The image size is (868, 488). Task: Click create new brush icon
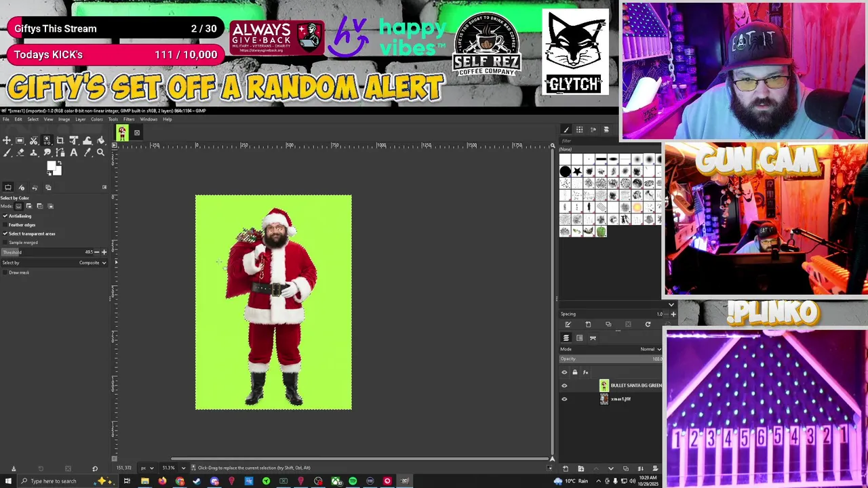pyautogui.click(x=588, y=324)
